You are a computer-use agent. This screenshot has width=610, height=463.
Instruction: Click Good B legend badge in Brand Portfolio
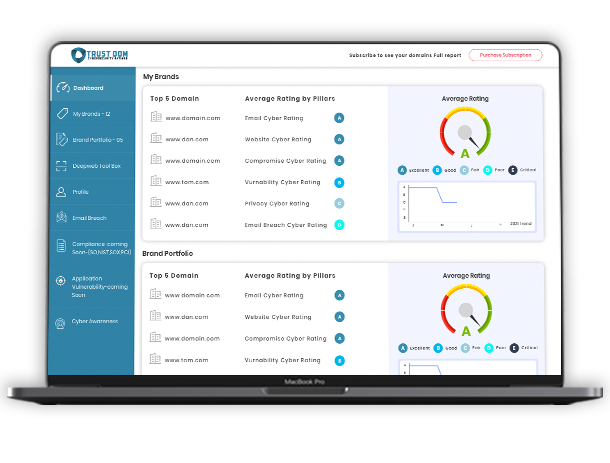(438, 348)
